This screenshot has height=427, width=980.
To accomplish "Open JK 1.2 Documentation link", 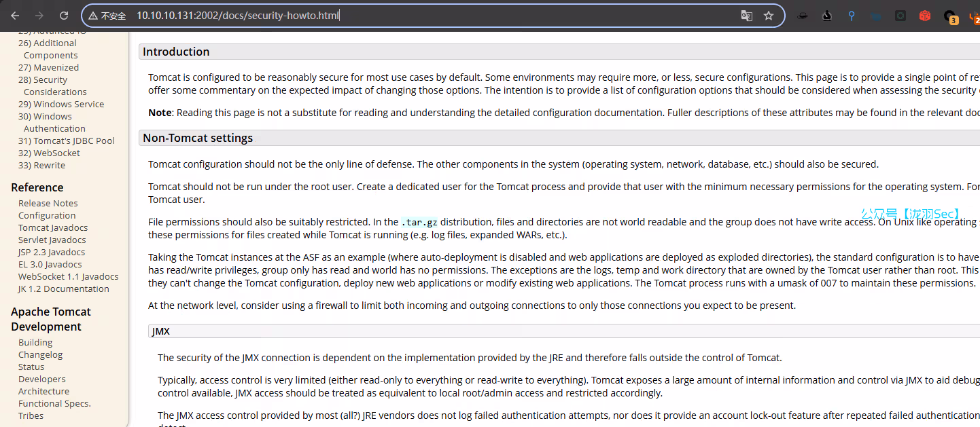I will (x=63, y=289).
